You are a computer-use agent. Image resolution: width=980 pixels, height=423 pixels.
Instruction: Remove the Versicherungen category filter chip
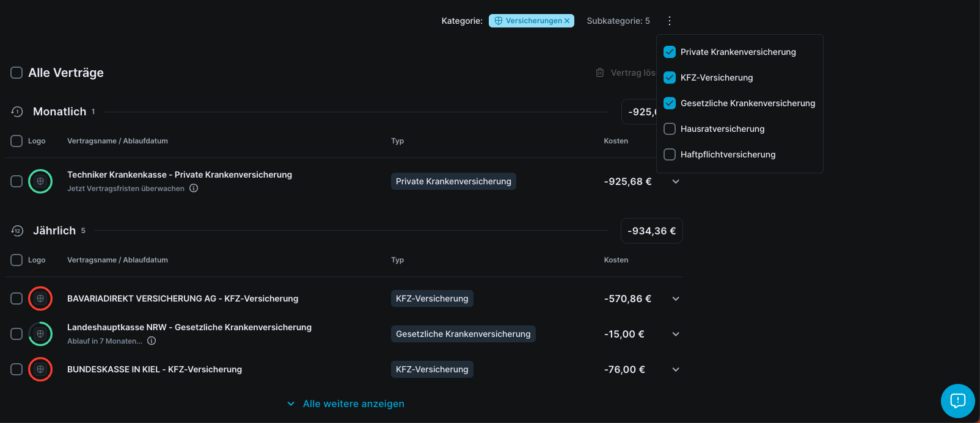pos(567,21)
